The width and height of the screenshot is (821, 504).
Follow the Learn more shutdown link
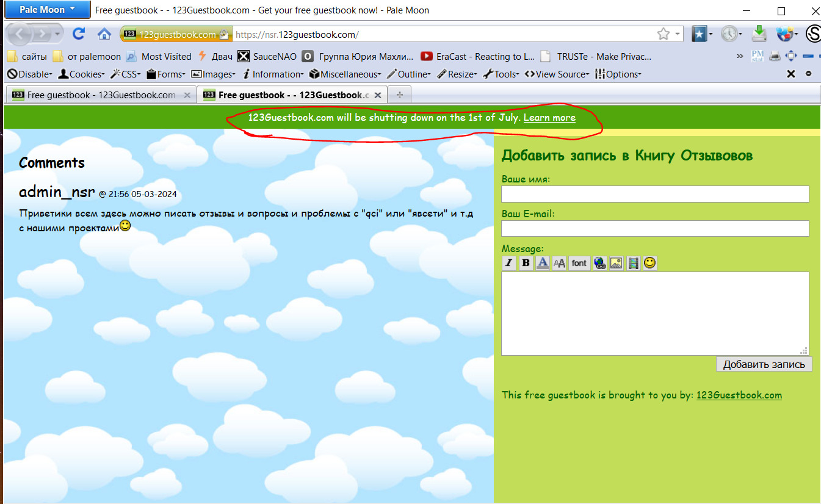click(549, 118)
